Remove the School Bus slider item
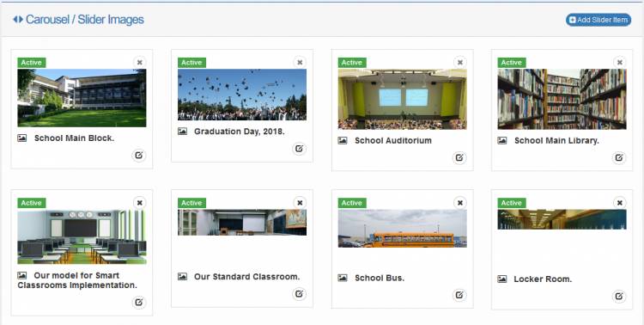Viewport: 644px width, 325px height. 460,203
